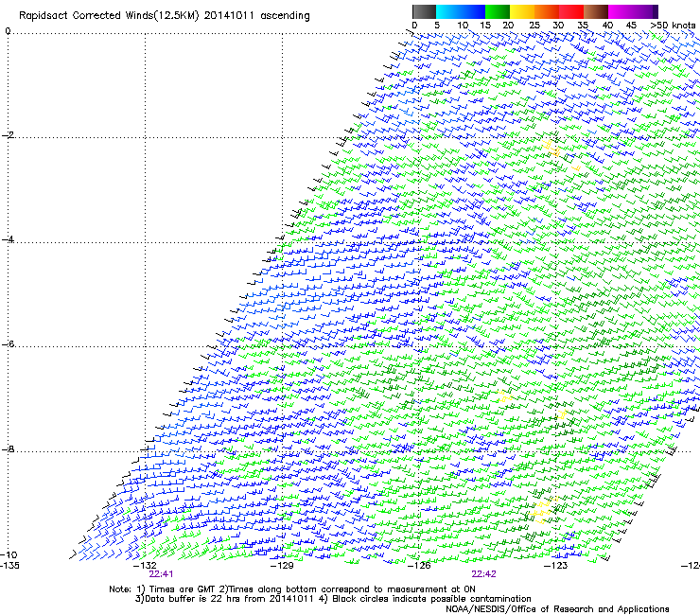Click the latitude axis label '-8'
Viewport: 700px width, 615px height.
coord(8,448)
